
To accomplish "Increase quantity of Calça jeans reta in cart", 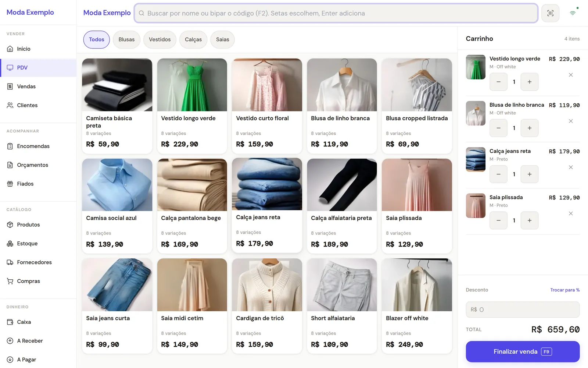I will click(x=530, y=174).
